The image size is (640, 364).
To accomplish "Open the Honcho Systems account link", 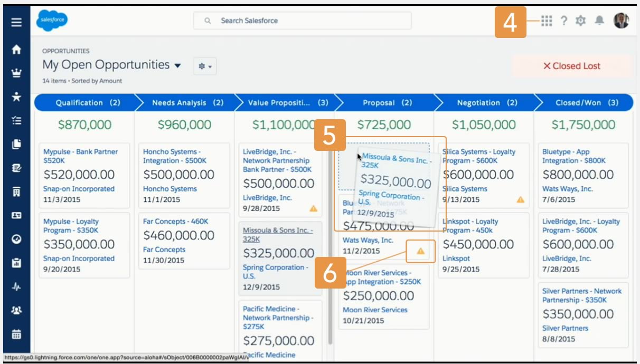I will (170, 189).
